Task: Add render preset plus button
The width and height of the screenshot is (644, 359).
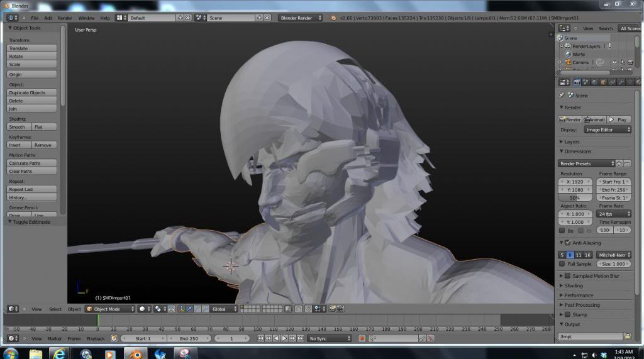Action: (619, 163)
